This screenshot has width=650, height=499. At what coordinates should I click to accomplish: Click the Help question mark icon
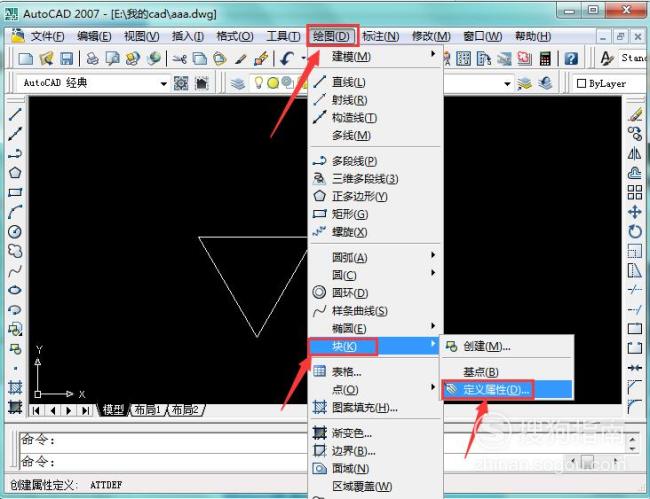coord(571,58)
